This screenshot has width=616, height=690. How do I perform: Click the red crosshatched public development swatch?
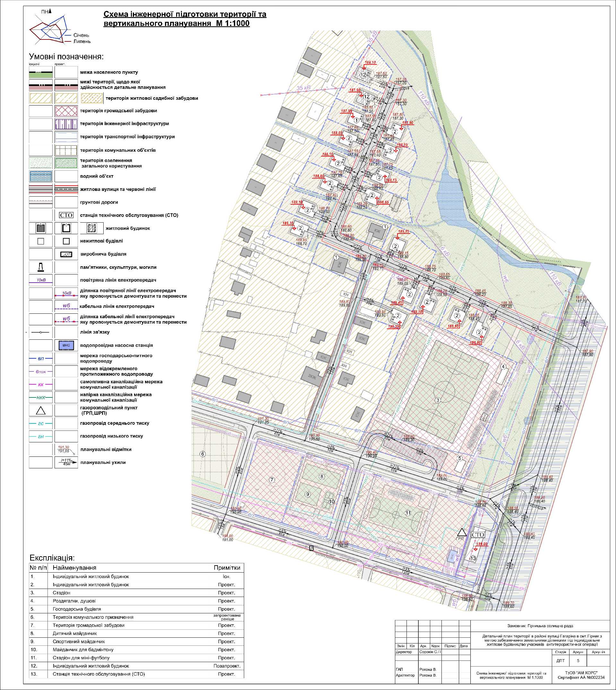66,111
